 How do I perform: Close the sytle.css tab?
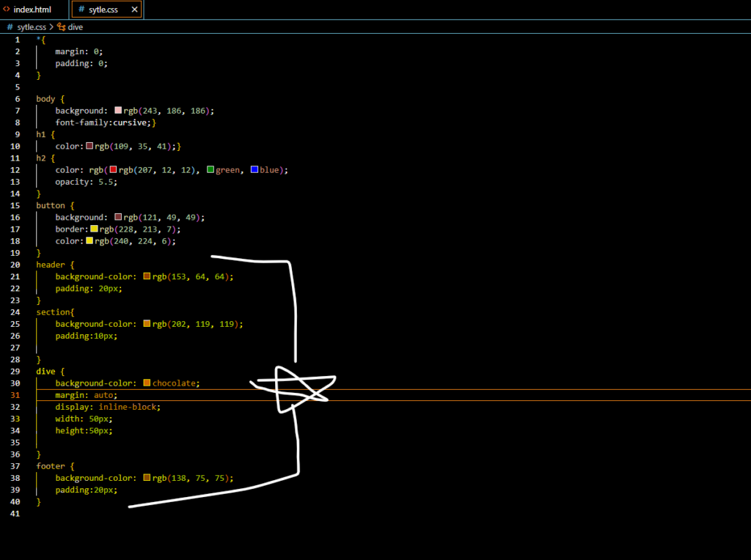pyautogui.click(x=133, y=10)
